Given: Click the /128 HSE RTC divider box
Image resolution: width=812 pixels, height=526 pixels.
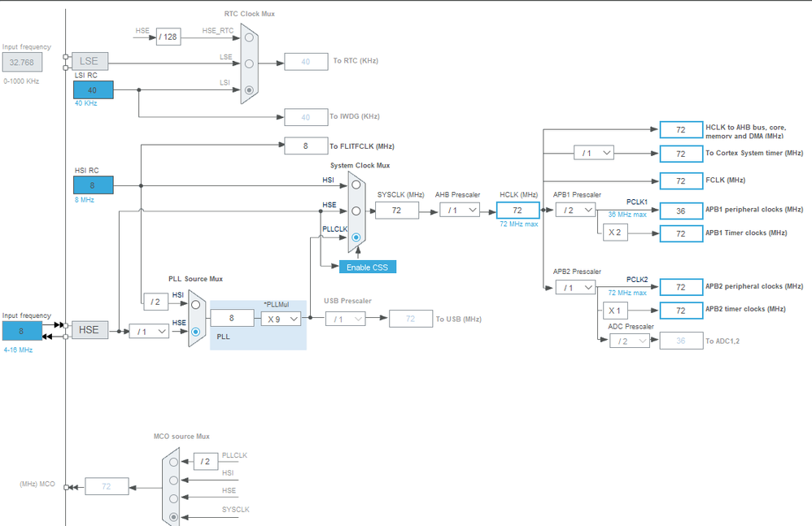Looking at the screenshot, I should [x=168, y=37].
